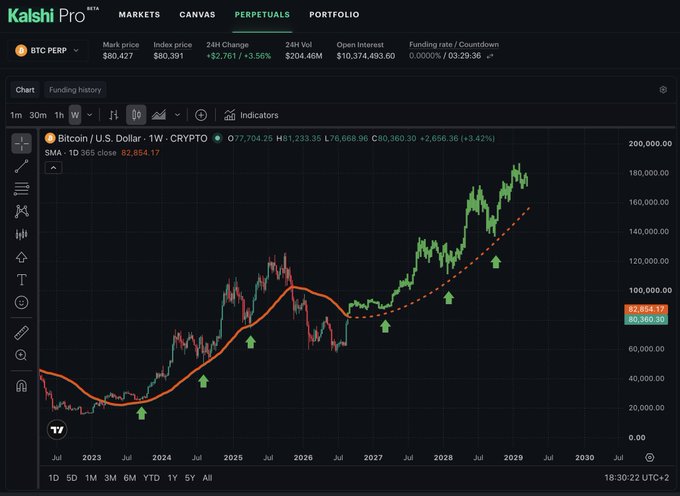680x496 pixels.
Task: Expand the chart style dropdown arrow
Action: pos(177,115)
